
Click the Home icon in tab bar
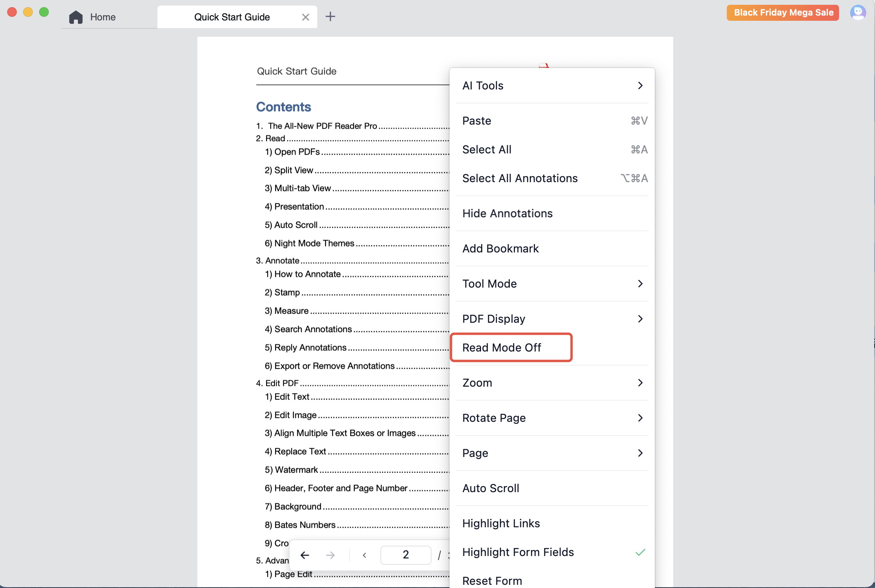point(76,17)
